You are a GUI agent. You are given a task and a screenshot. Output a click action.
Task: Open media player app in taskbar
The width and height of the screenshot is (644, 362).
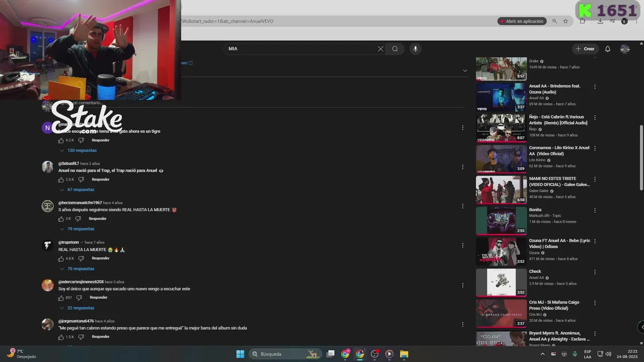coord(389,354)
